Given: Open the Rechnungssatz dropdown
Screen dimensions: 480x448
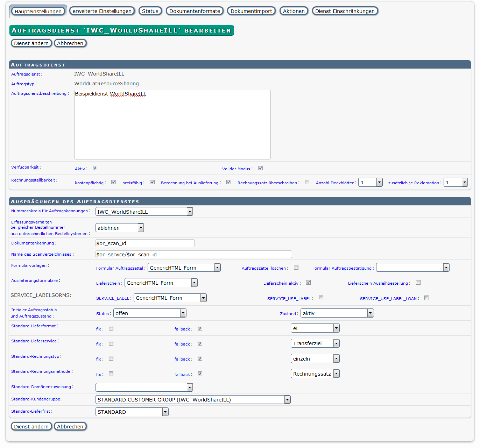Looking at the screenshot, I should tap(315, 374).
